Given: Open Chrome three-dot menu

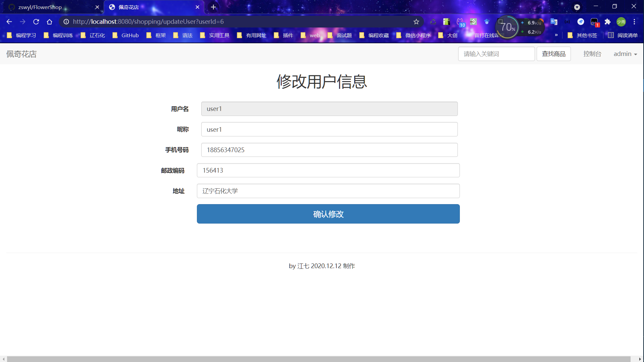Looking at the screenshot, I should click(x=634, y=22).
